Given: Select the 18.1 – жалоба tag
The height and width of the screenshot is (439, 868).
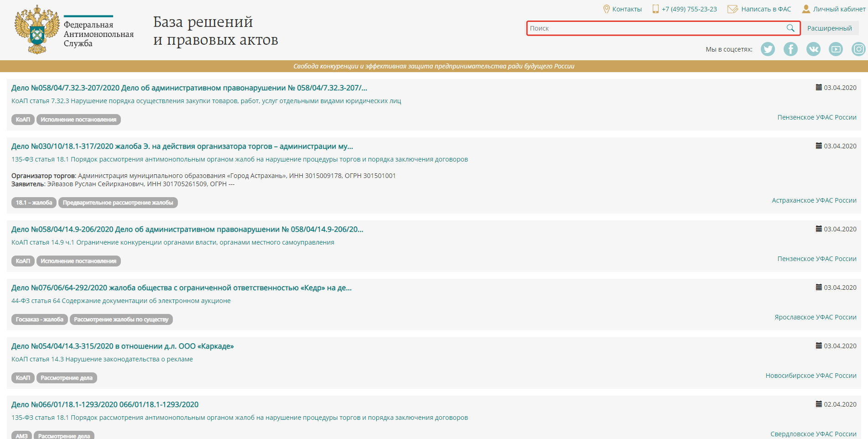Looking at the screenshot, I should coord(34,203).
